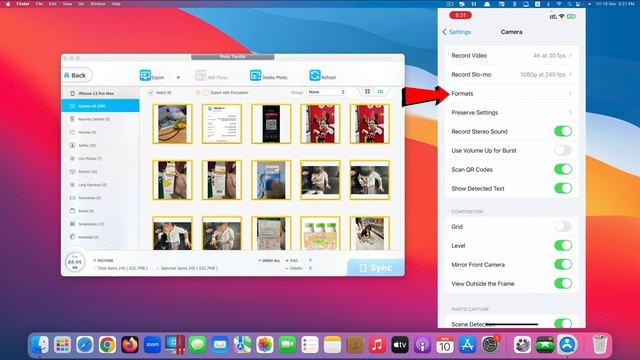The width and height of the screenshot is (640, 360).
Task: Enable the Grid composition switch
Action: click(563, 227)
